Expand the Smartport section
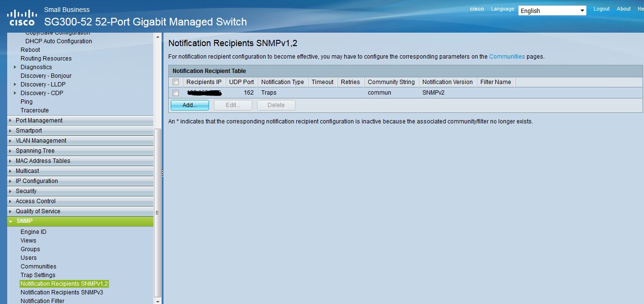Image resolution: width=644 pixels, height=304 pixels. 80,131
